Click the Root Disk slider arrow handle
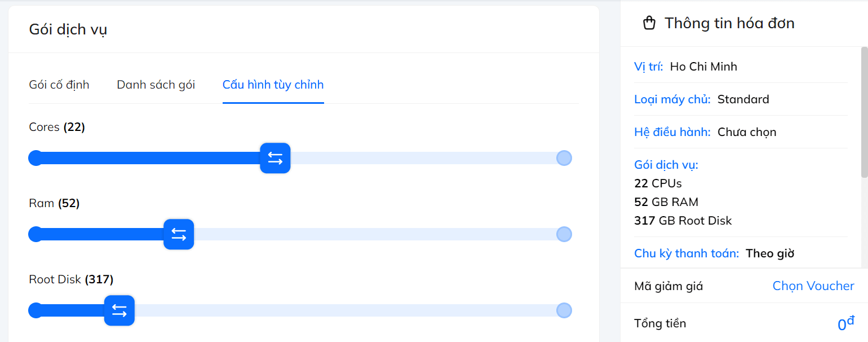 click(x=119, y=310)
